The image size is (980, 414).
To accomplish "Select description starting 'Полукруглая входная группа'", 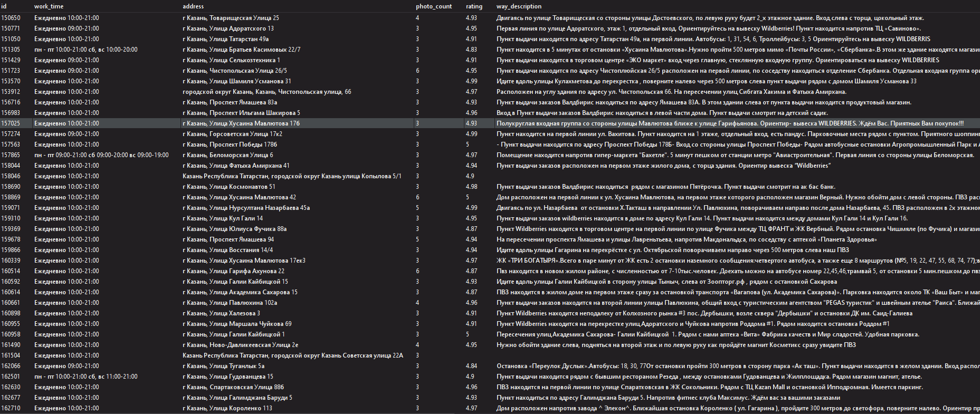I will [x=730, y=123].
